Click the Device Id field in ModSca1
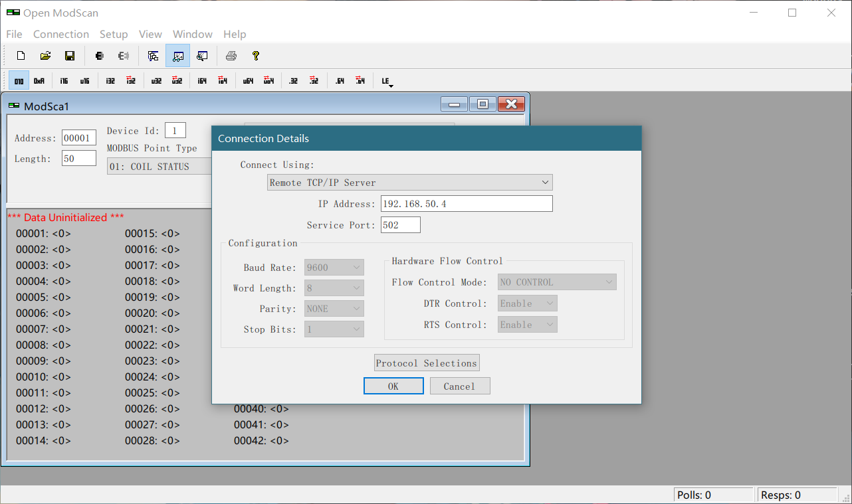 tap(175, 130)
